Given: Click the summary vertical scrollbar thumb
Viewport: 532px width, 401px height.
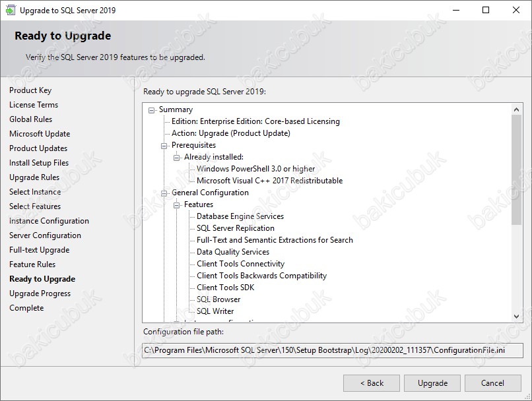Looking at the screenshot, I should [516, 170].
